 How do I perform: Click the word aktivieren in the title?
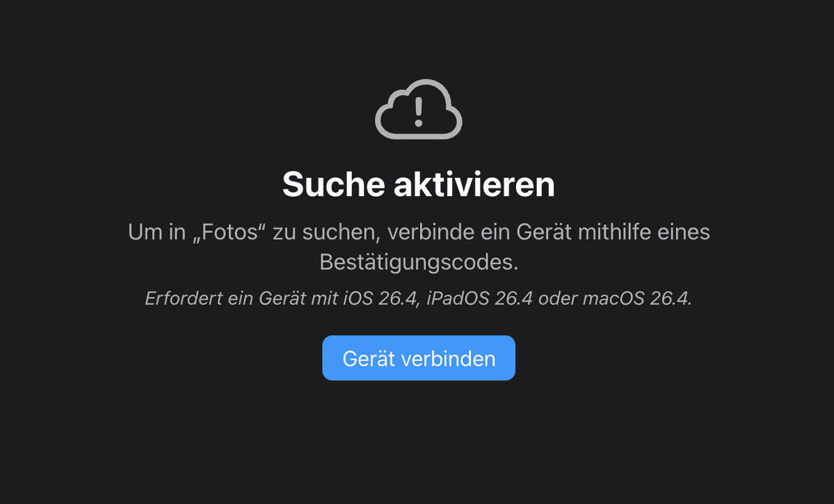(474, 184)
